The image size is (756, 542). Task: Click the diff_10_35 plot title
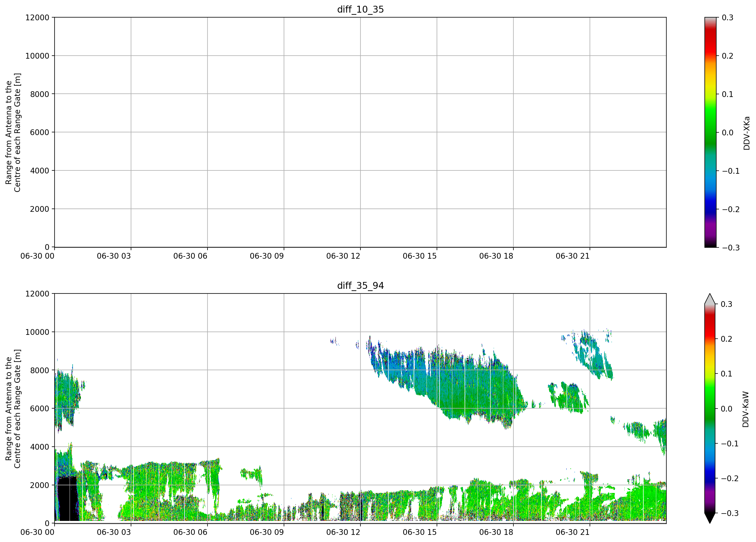pos(360,9)
